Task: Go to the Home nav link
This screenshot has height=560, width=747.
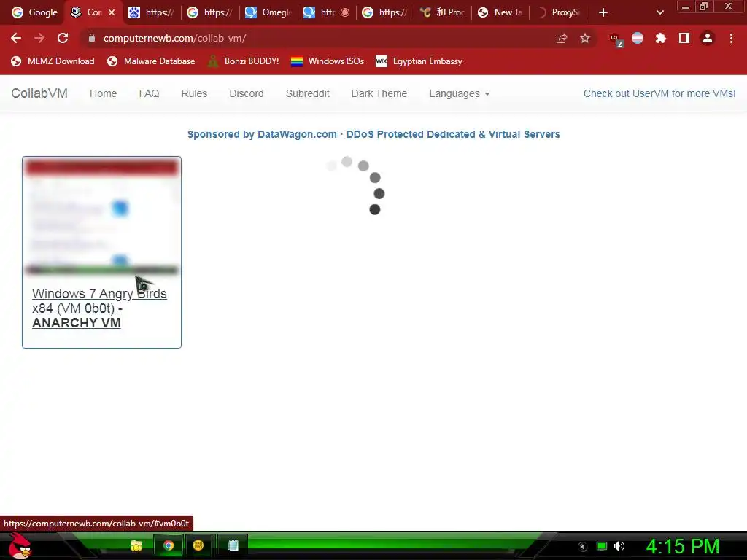Action: 103,93
